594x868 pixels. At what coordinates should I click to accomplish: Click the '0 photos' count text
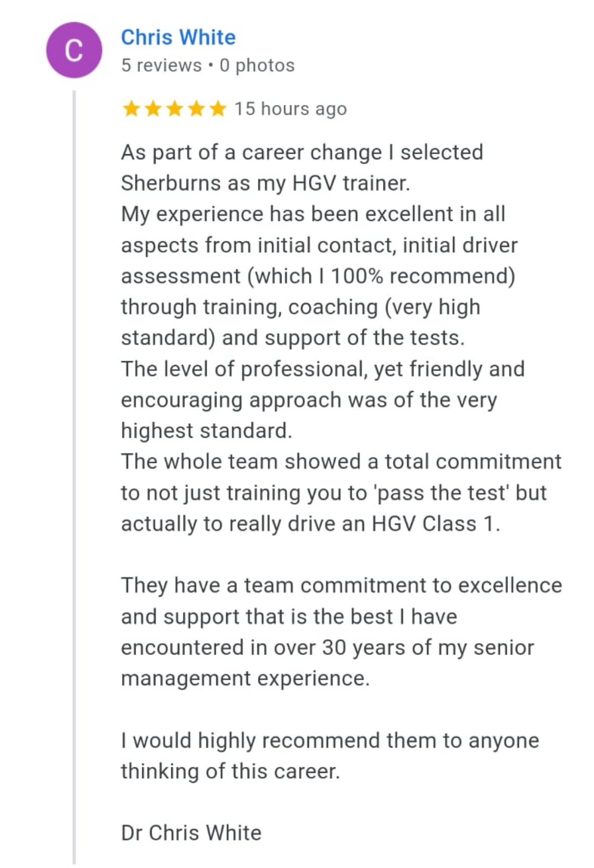[257, 65]
